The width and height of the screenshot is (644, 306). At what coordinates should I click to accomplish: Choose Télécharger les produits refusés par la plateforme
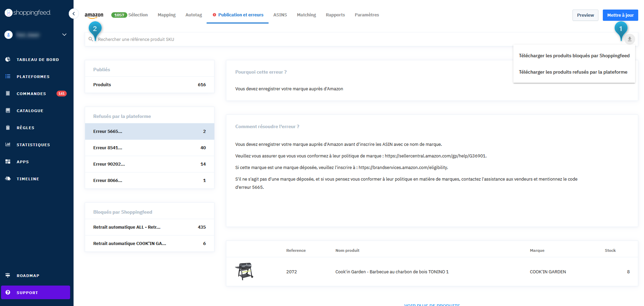click(x=574, y=72)
